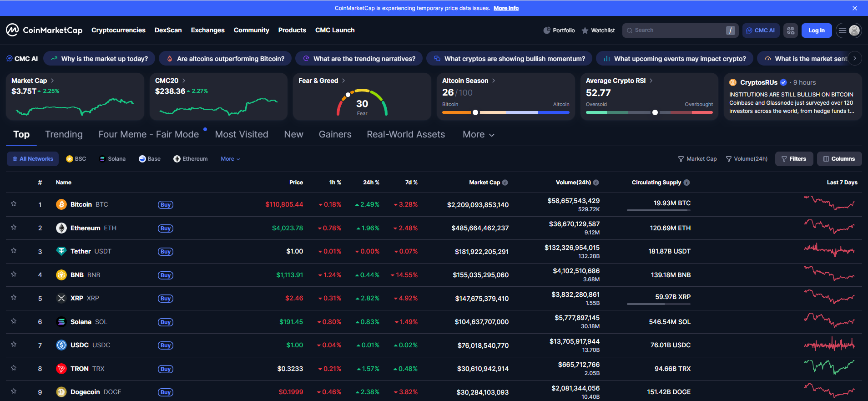
Task: Toggle TRON watchlist star
Action: point(14,368)
